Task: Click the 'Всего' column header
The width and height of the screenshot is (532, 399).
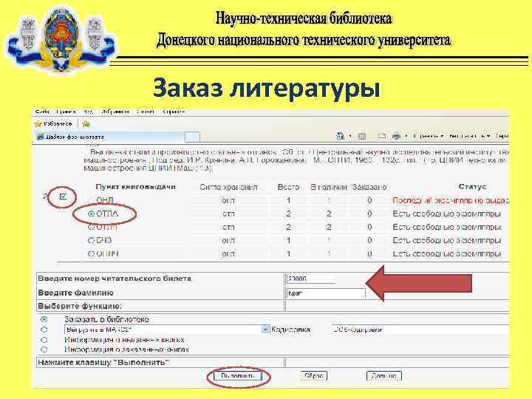Action: tap(288, 187)
